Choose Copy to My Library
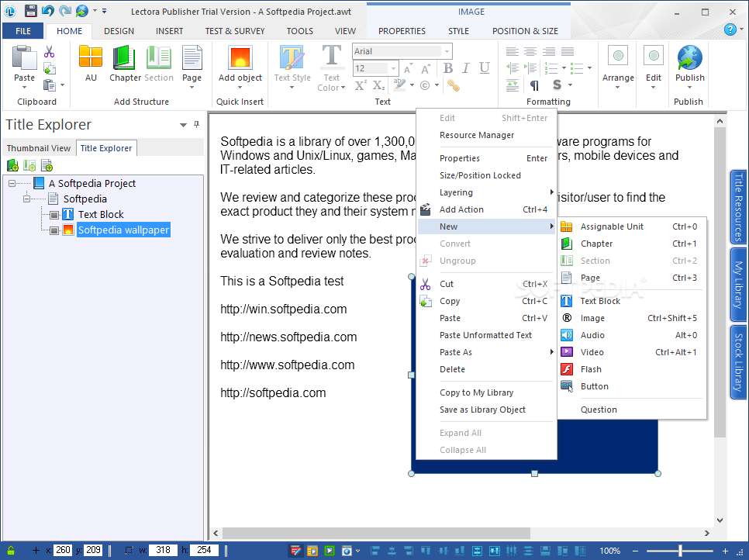This screenshot has height=560, width=749. coord(486,392)
